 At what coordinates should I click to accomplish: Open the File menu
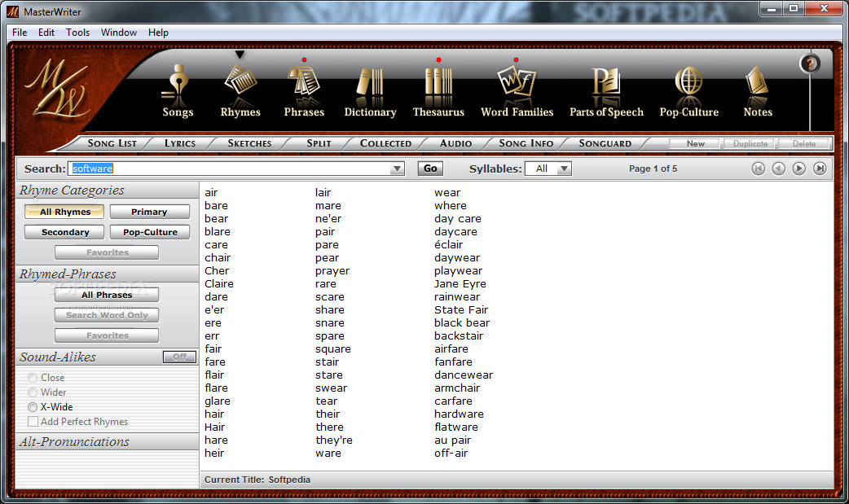click(20, 33)
